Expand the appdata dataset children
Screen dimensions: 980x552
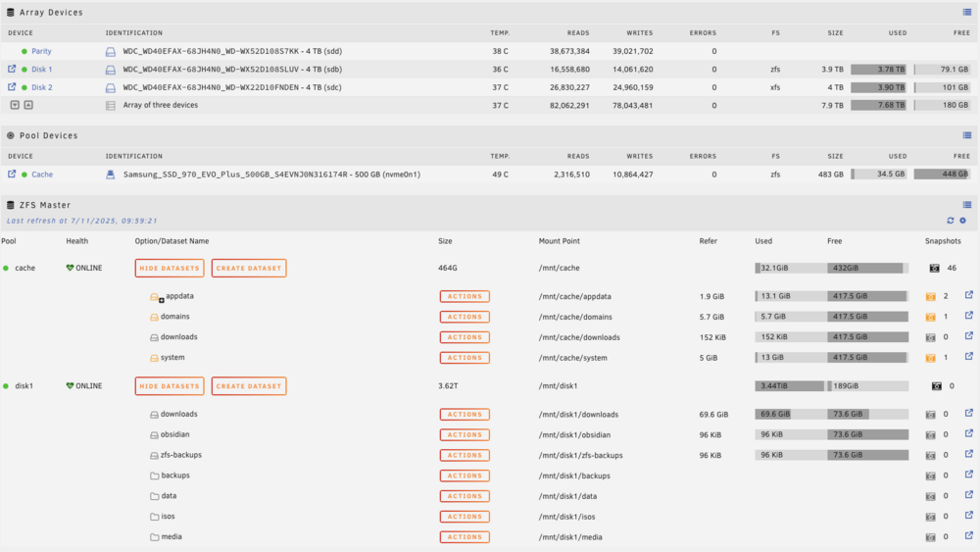pos(162,301)
